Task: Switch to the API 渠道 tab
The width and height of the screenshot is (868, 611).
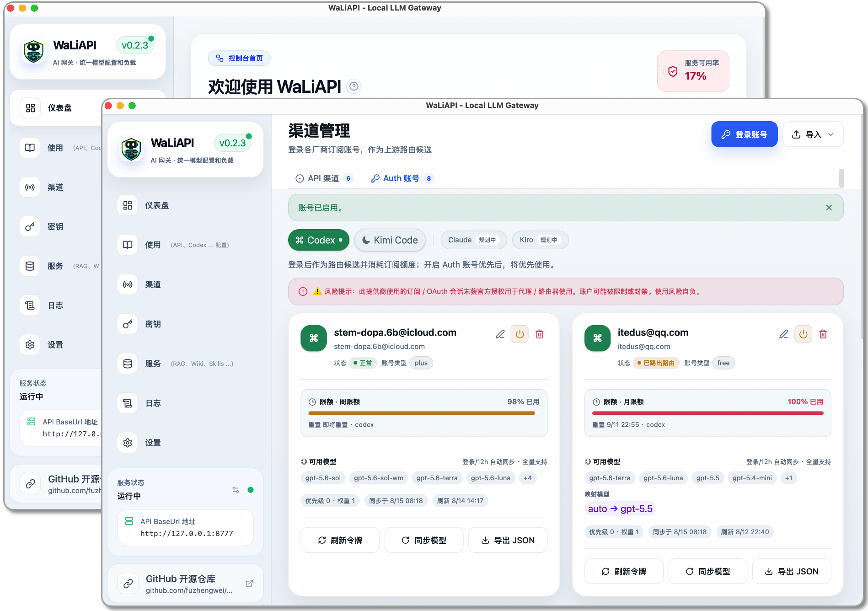Action: (x=324, y=178)
